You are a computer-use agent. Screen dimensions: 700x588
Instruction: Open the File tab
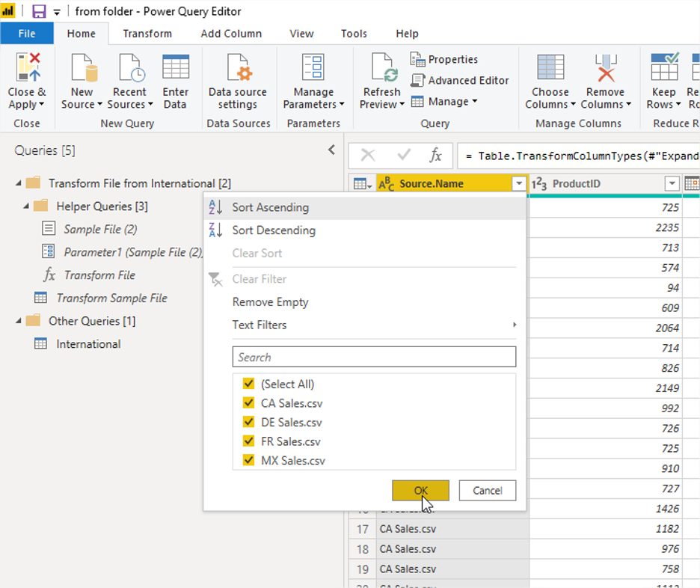click(27, 34)
